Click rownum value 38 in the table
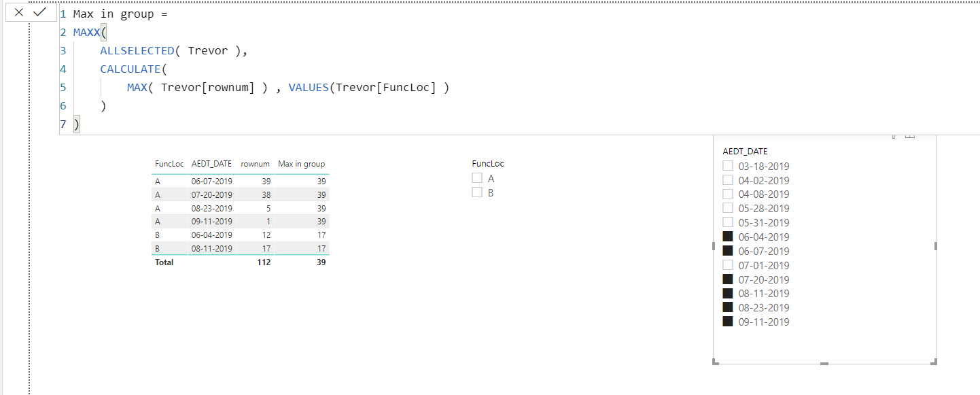 (x=266, y=194)
